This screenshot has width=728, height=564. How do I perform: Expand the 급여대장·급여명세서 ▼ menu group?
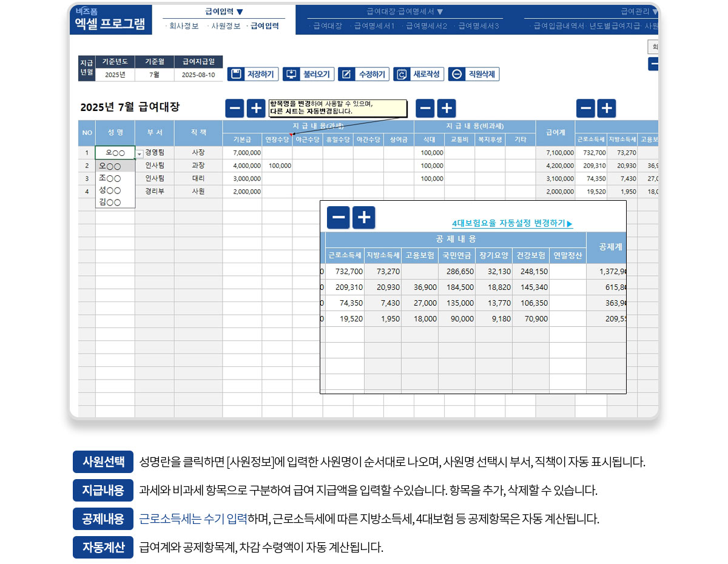tap(405, 12)
